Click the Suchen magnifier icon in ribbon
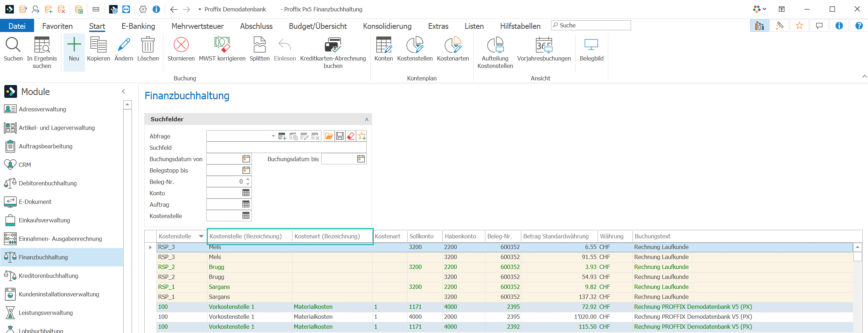 (x=13, y=45)
